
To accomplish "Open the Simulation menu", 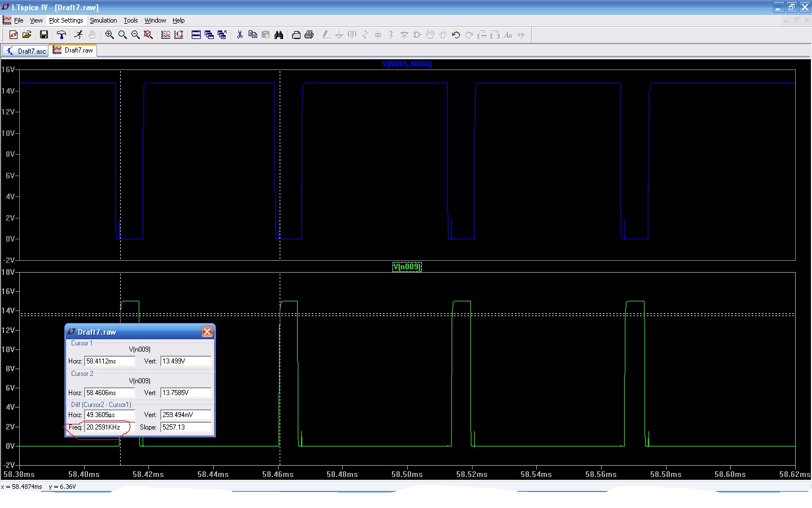I will coord(103,20).
